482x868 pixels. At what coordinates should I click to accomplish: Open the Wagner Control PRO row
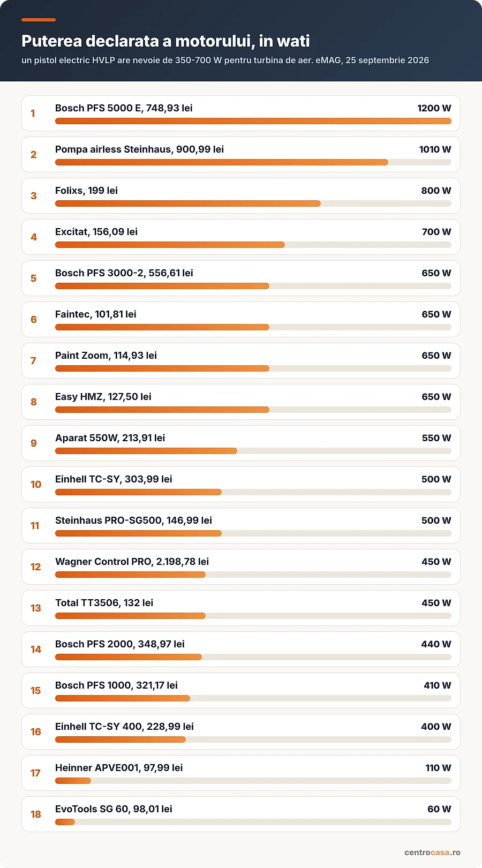tap(241, 567)
